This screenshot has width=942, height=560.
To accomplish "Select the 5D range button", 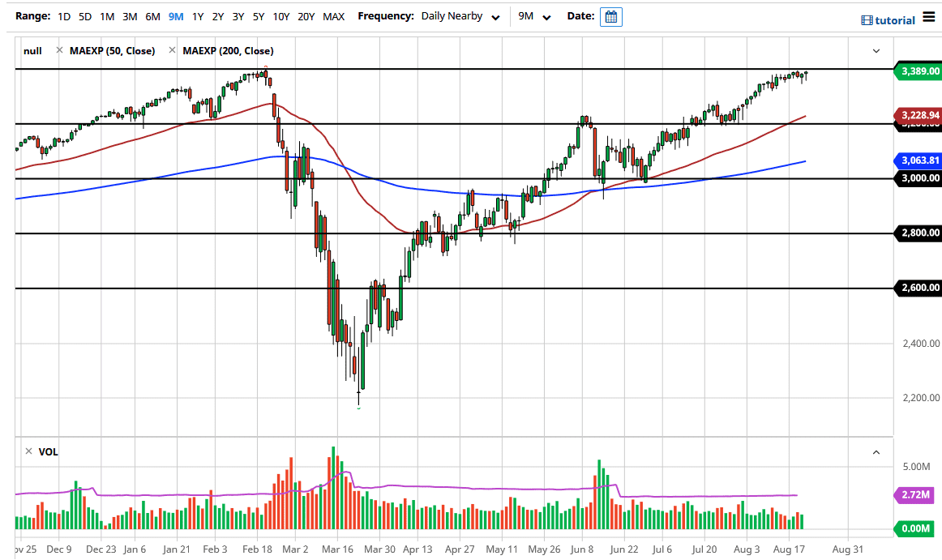I will coord(85,15).
